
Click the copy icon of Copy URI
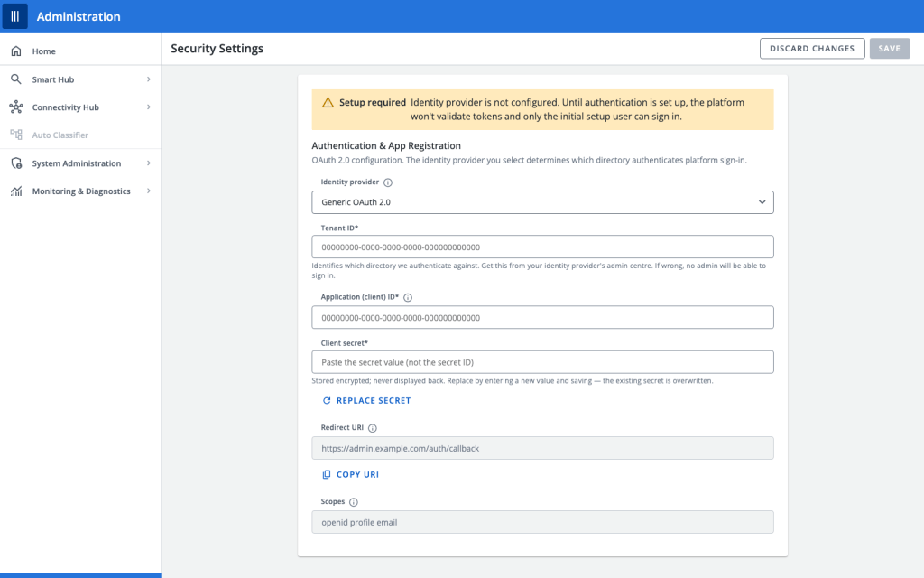[x=327, y=474]
